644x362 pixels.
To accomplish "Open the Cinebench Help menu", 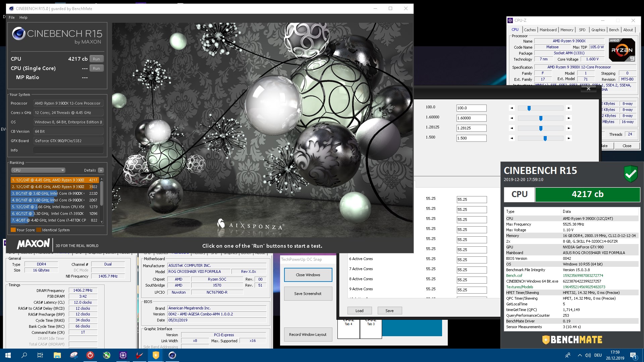I will click(x=23, y=17).
